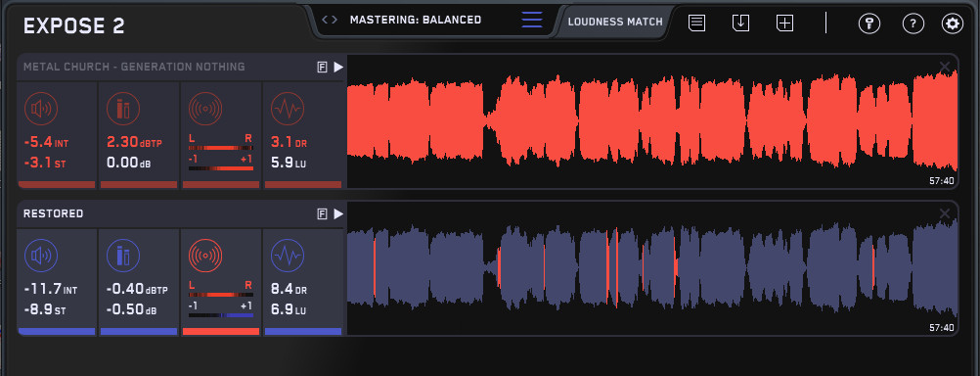Click the loudness speaker icon on Metal Church
The height and width of the screenshot is (376, 980).
pos(41,109)
